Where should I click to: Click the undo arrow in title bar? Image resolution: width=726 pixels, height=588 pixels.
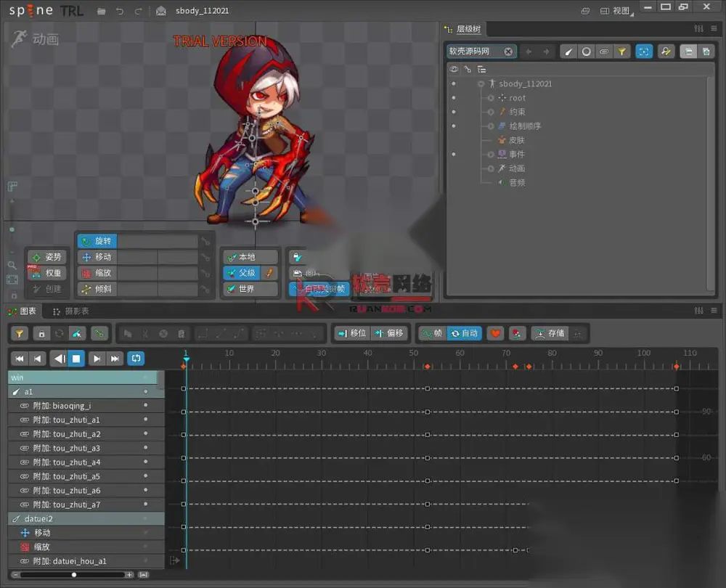pos(120,11)
